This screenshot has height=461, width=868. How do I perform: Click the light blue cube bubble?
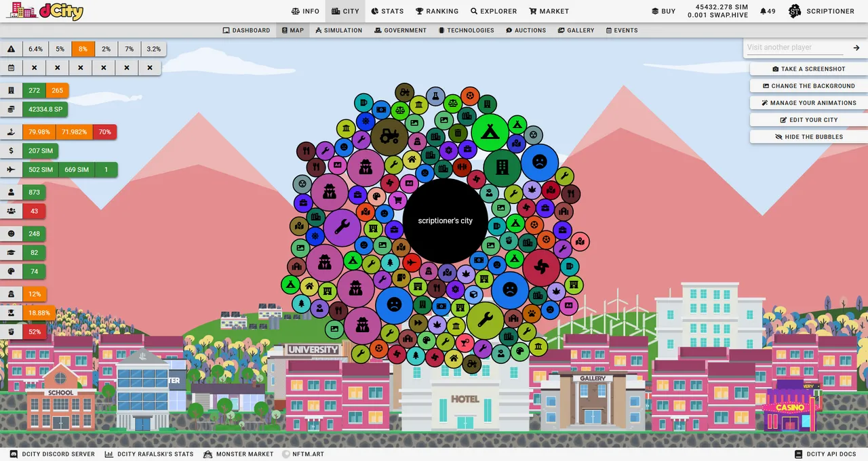[x=473, y=294]
